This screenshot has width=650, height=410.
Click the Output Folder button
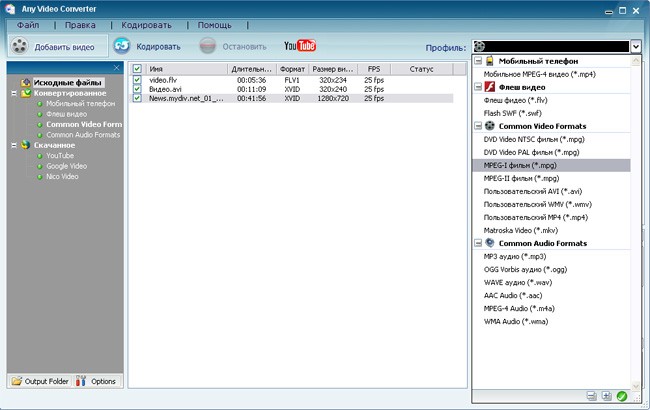(x=38, y=381)
